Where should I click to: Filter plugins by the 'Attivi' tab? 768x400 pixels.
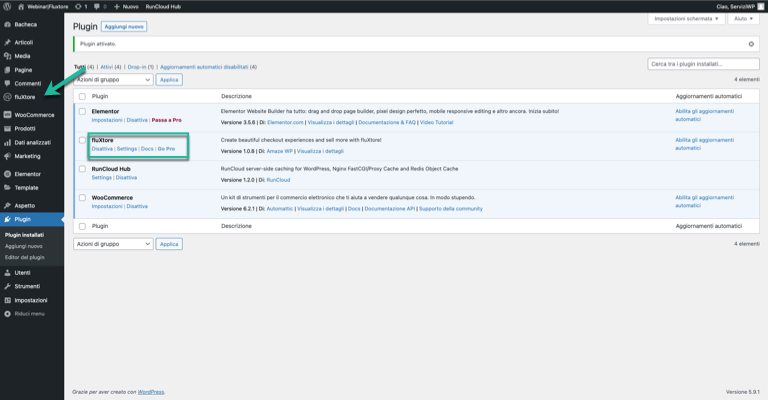107,67
